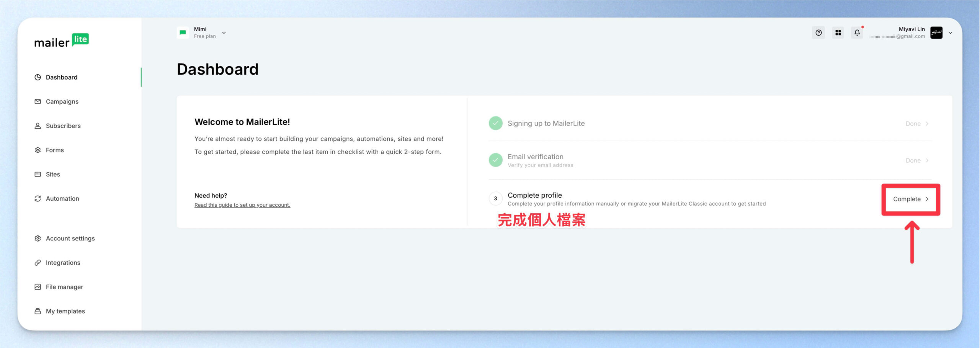980x348 pixels.
Task: Click the Sites browser window icon
Action: pyautogui.click(x=38, y=174)
